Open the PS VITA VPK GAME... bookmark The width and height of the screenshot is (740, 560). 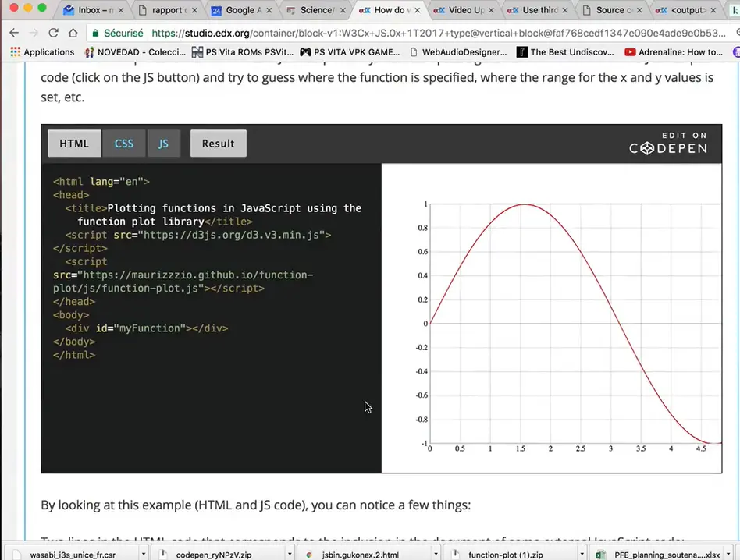(x=350, y=51)
